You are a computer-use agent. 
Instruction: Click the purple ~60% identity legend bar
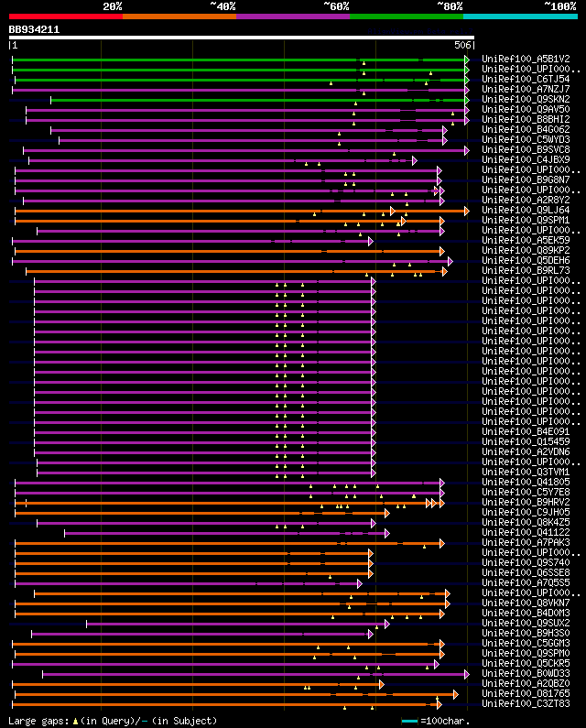click(x=293, y=16)
